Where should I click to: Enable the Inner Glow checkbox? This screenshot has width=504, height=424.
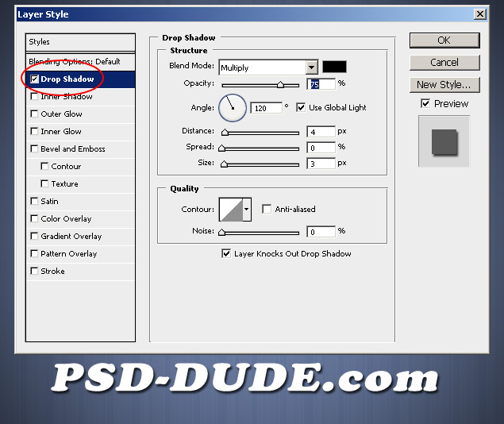(34, 131)
